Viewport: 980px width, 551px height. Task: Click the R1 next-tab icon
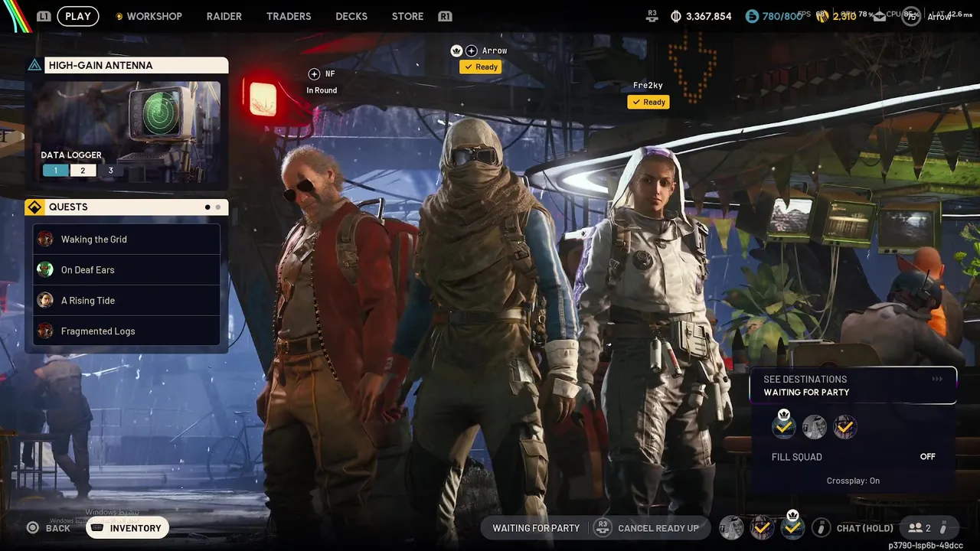click(445, 16)
